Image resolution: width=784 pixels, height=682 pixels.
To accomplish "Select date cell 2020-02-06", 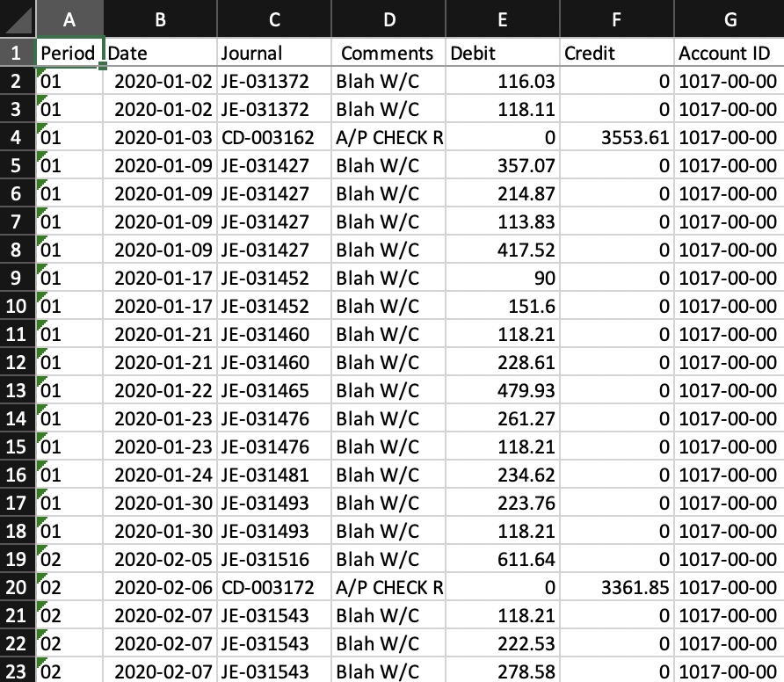I will [160, 586].
